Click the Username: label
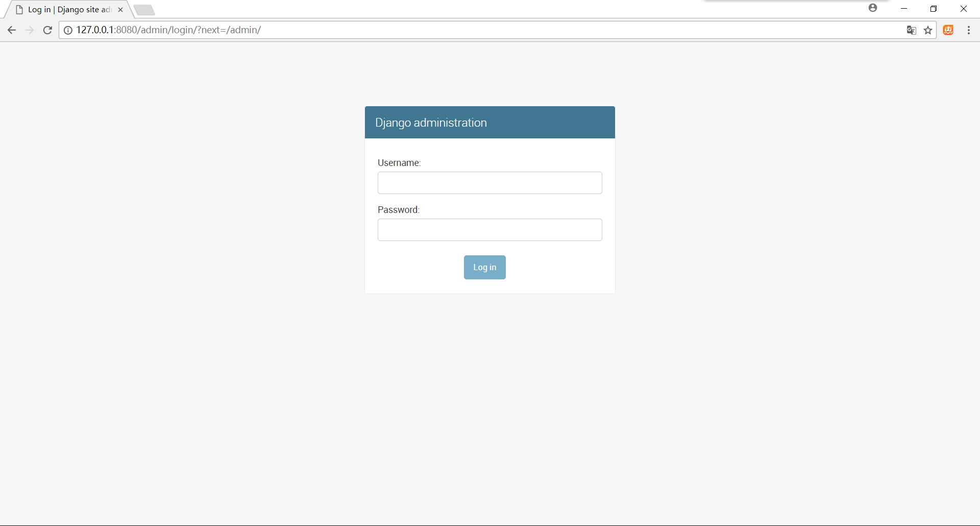The image size is (980, 526). [x=399, y=163]
